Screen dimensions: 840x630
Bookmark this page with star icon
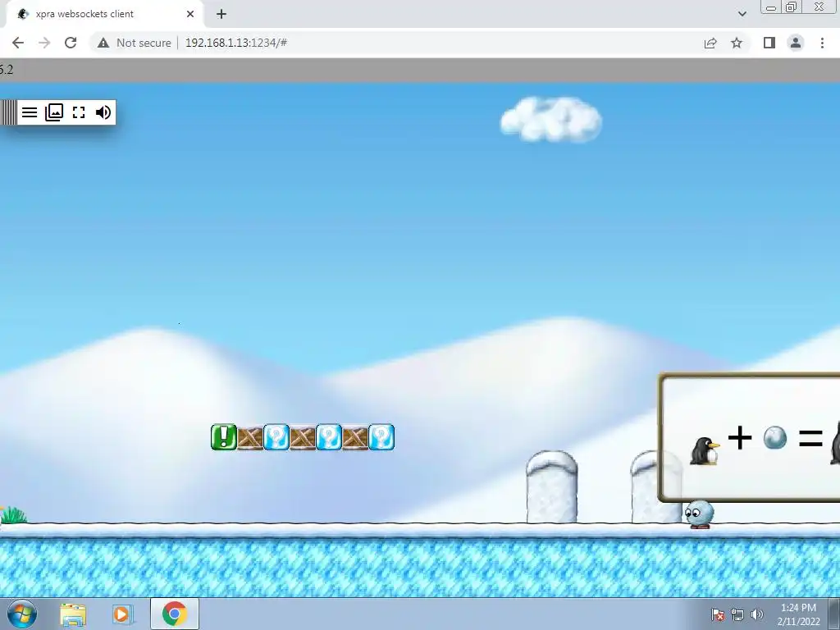tap(737, 43)
